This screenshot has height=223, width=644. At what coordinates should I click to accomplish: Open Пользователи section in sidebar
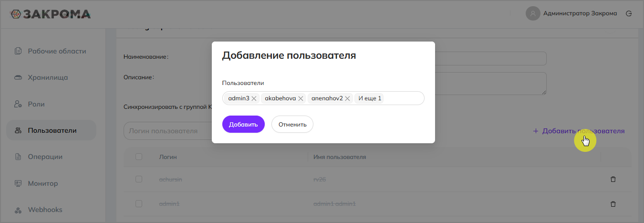[52, 130]
